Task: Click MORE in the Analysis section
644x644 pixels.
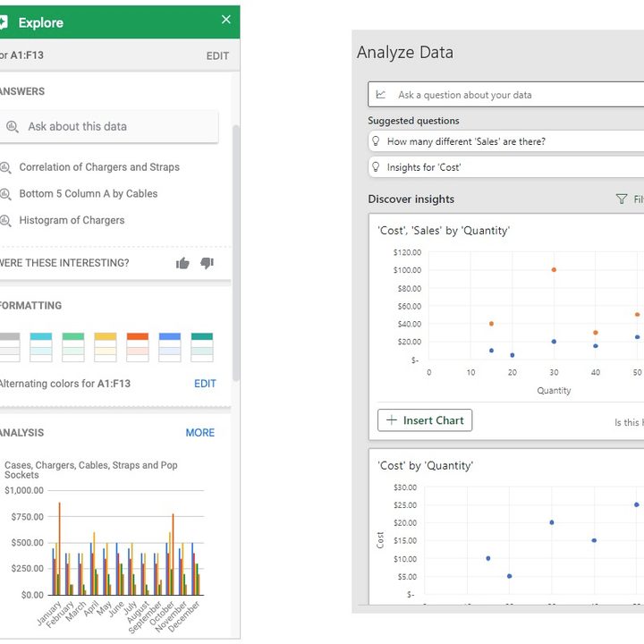Action: pos(200,433)
